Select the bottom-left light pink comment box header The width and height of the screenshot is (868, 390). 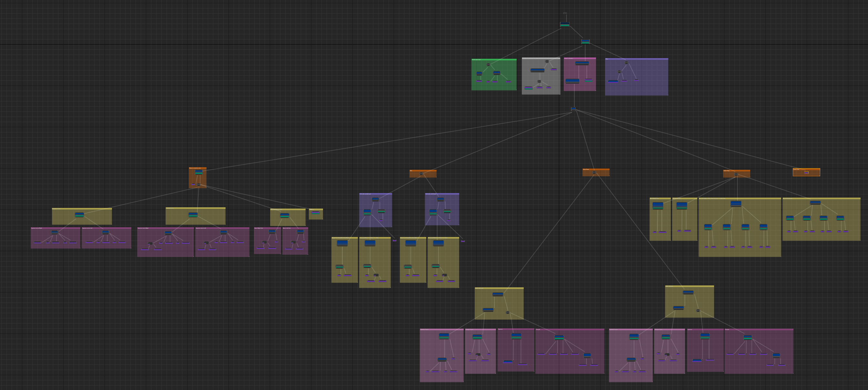(x=441, y=330)
